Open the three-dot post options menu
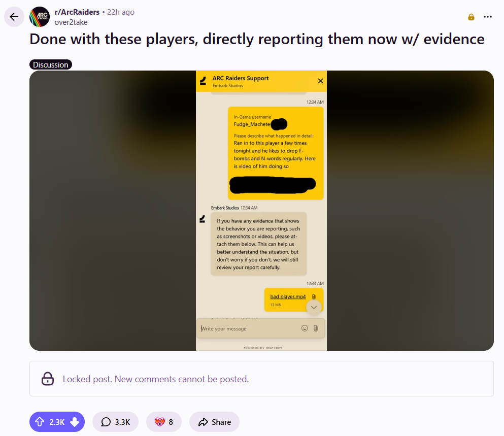This screenshot has height=436, width=504. point(488,17)
